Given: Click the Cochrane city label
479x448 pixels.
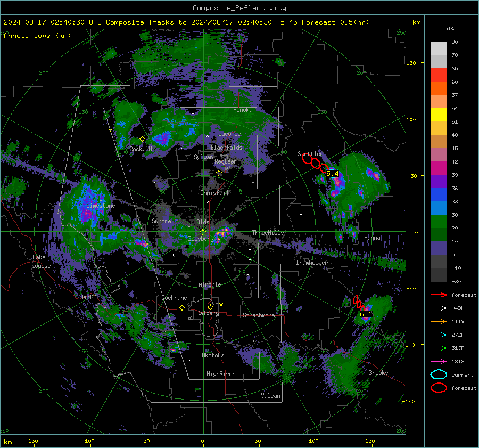Looking at the screenshot, I should point(174,298).
